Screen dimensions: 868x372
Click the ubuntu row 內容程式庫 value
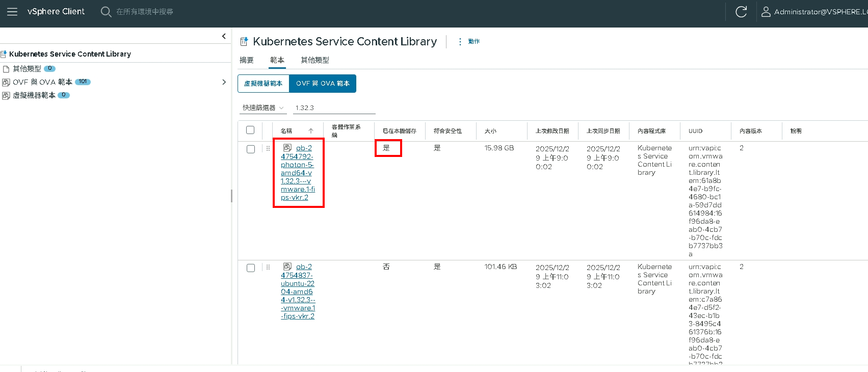[x=654, y=279]
